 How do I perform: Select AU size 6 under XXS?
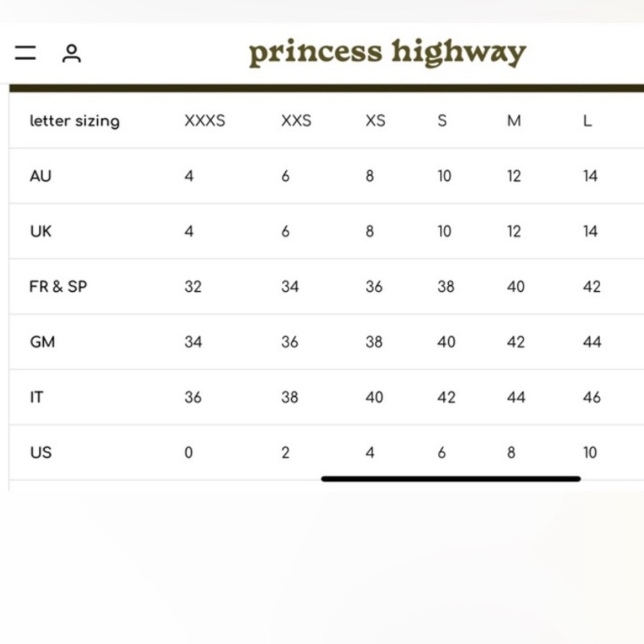(x=285, y=176)
